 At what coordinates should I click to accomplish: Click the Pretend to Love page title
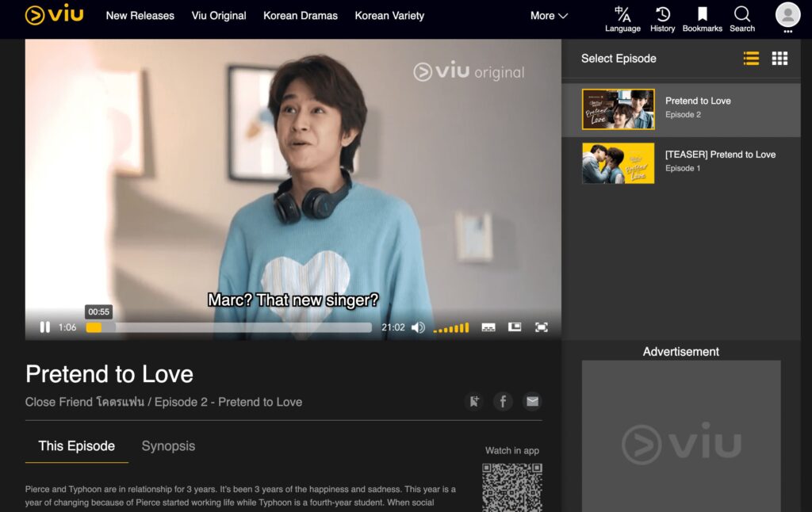click(x=109, y=374)
